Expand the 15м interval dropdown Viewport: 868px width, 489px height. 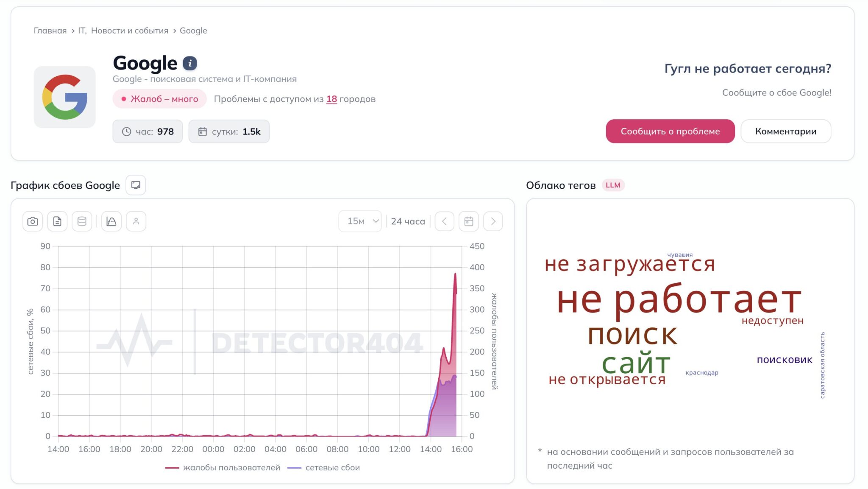360,221
